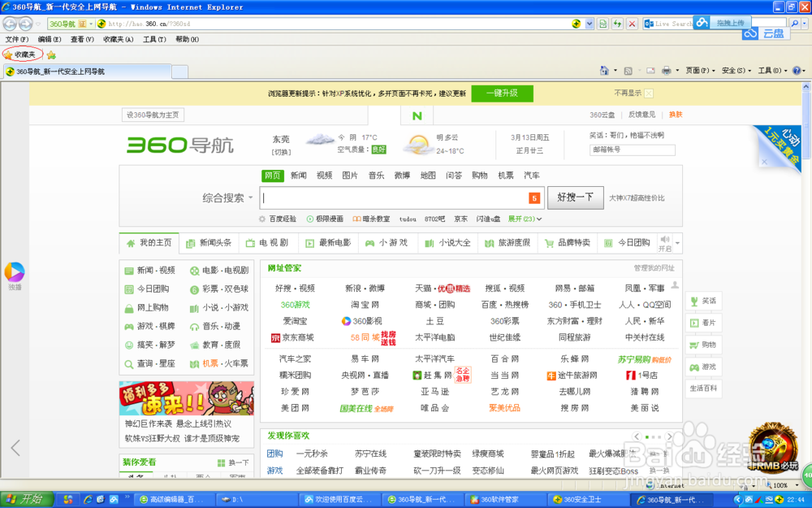Select the 新闻 search category tab
The image size is (812, 508).
pos(298,176)
